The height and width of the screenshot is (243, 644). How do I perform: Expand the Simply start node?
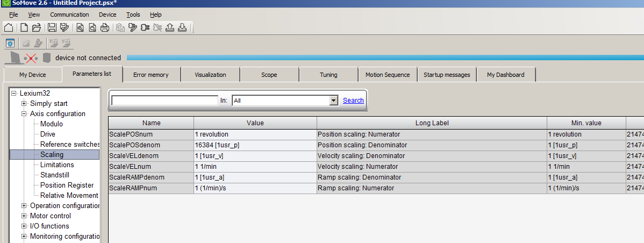[x=24, y=103]
